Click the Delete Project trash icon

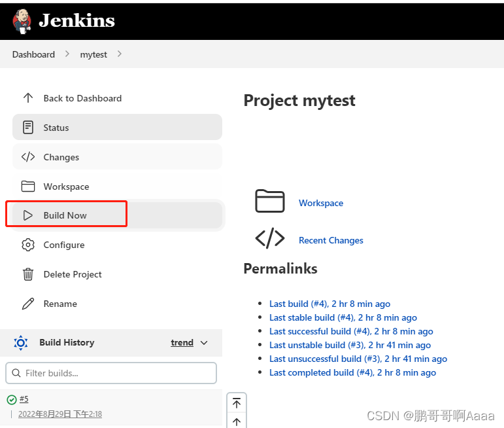coord(28,274)
